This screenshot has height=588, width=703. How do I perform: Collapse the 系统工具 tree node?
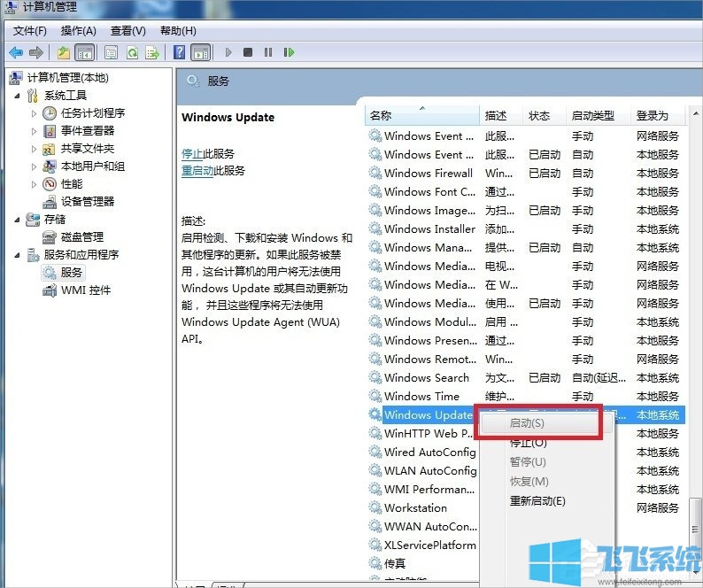[x=17, y=96]
